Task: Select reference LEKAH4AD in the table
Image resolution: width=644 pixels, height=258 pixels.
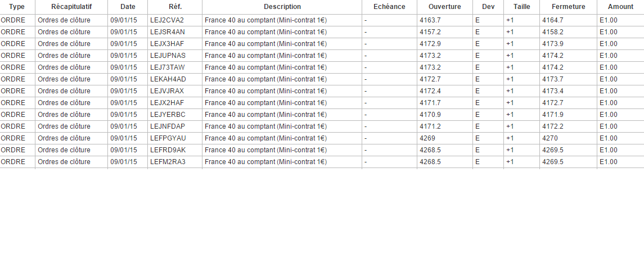Action: 168,79
